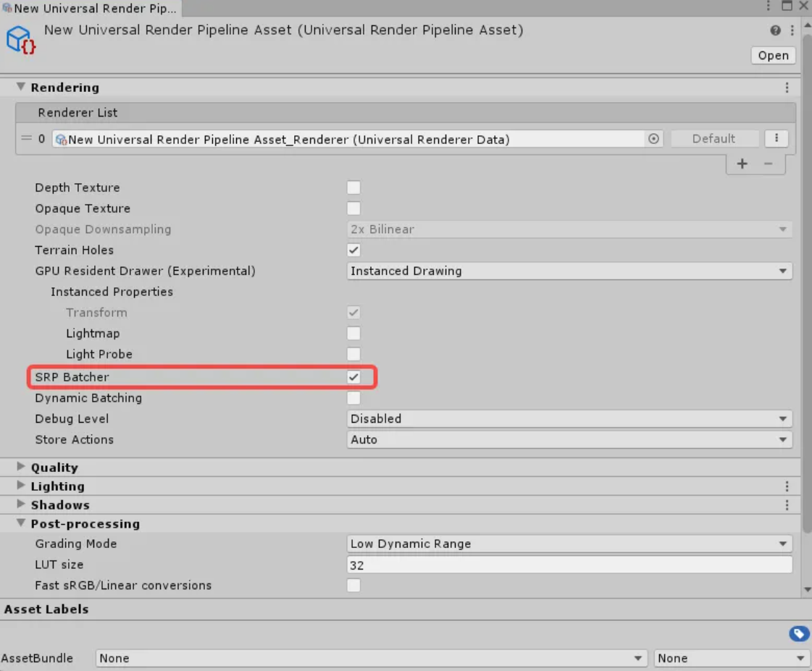Click the Debug Level label
This screenshot has height=671, width=812.
pyautogui.click(x=72, y=419)
